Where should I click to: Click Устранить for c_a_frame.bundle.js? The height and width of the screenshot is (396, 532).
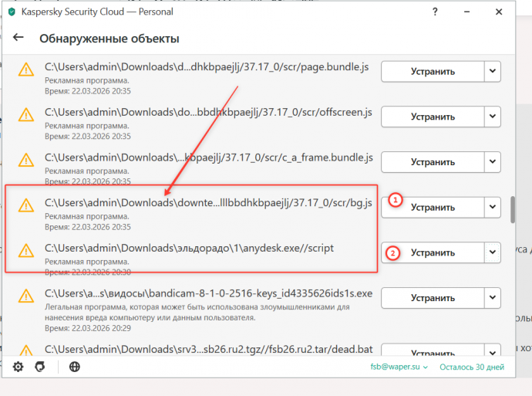click(x=433, y=162)
